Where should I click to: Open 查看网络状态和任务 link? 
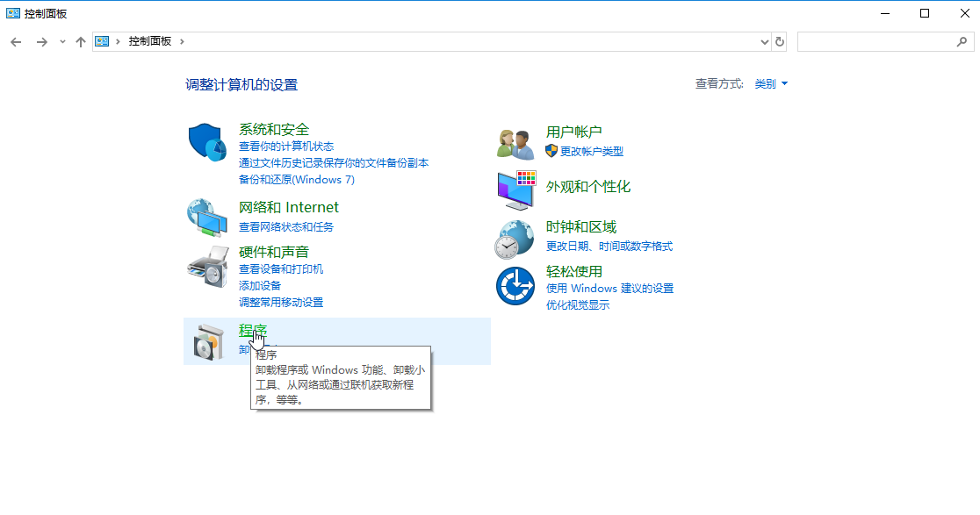tap(286, 227)
